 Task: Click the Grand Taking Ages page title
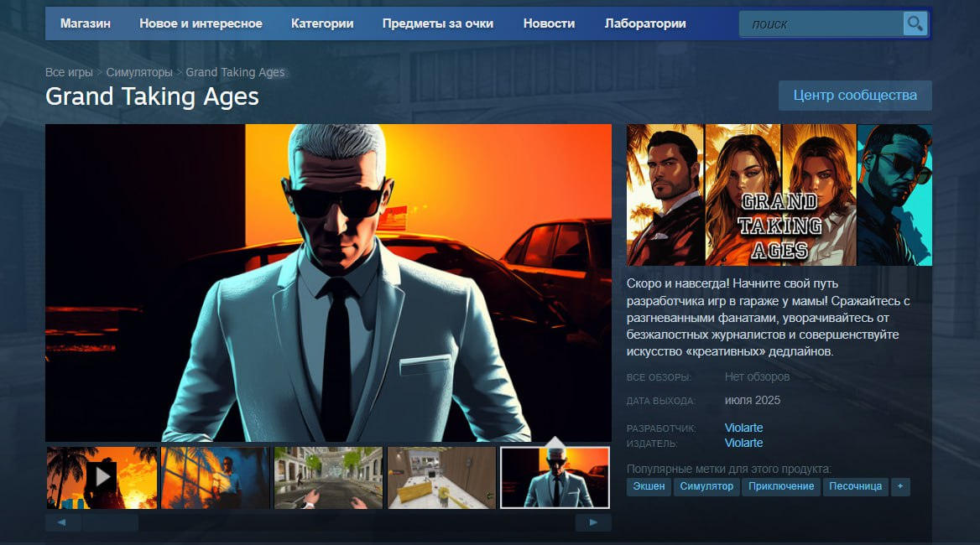pyautogui.click(x=152, y=96)
